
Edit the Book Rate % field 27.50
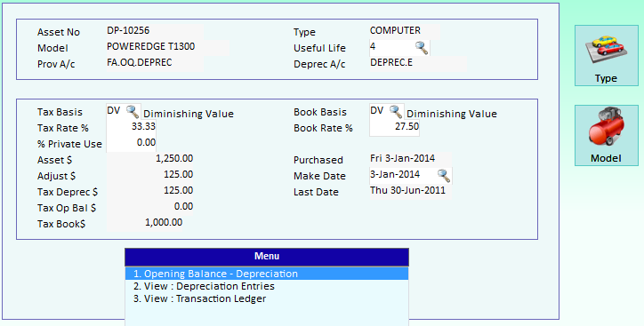[394, 128]
